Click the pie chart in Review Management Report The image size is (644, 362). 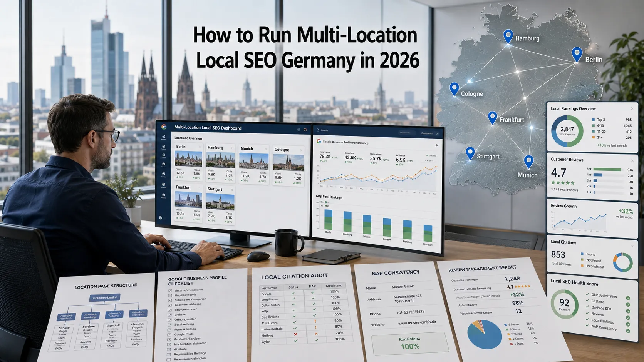(485, 334)
